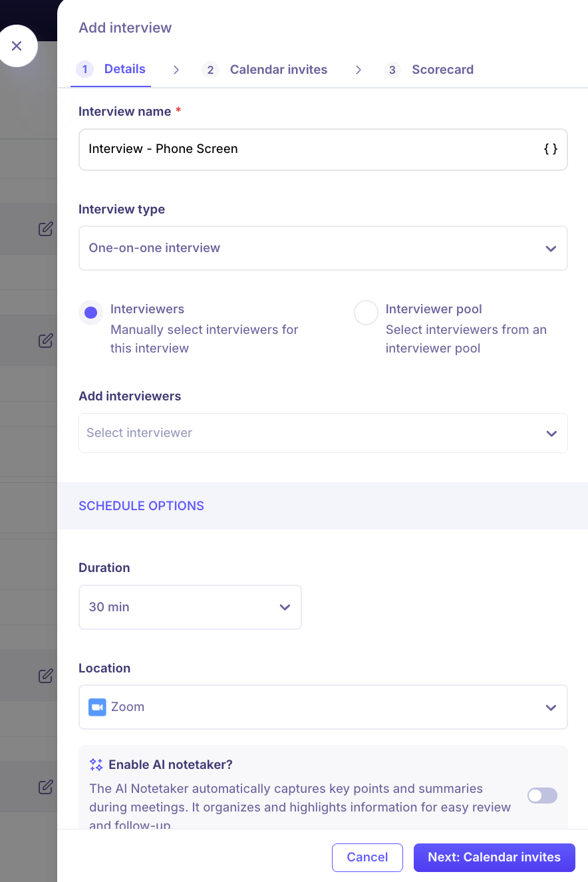This screenshot has width=588, height=882.
Task: Click Next: Calendar invites button
Action: pos(494,857)
